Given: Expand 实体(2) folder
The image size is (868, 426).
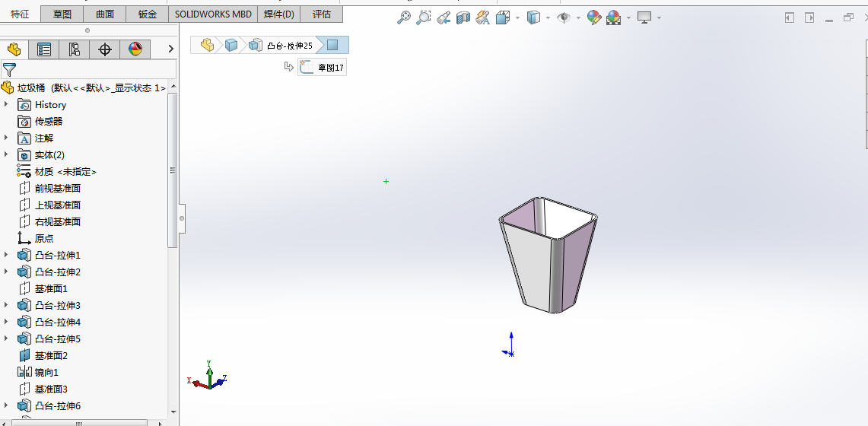Looking at the screenshot, I should [6, 154].
